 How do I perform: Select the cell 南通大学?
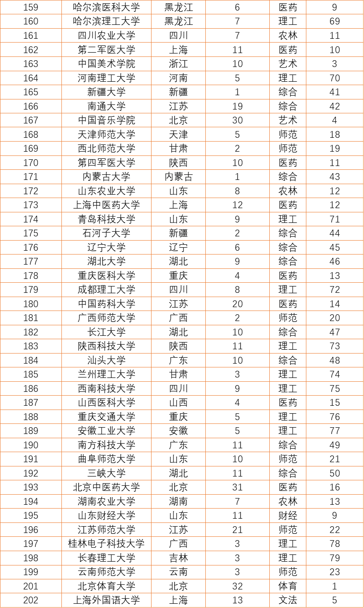(x=106, y=106)
